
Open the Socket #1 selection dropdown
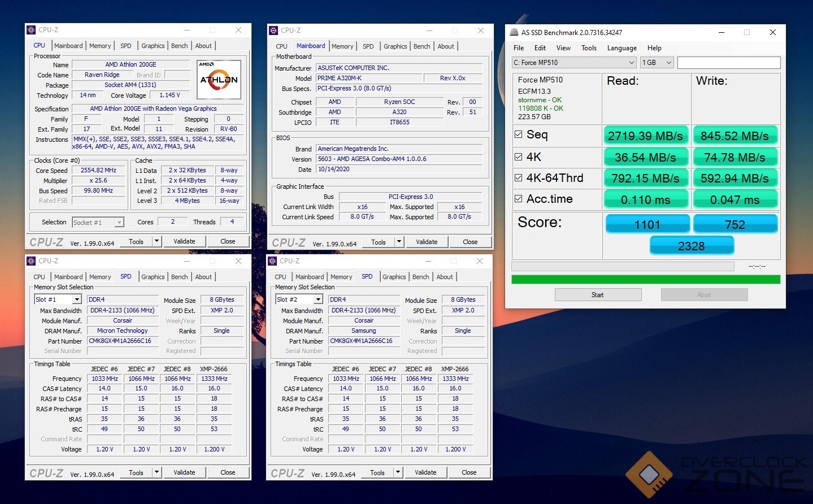point(98,223)
